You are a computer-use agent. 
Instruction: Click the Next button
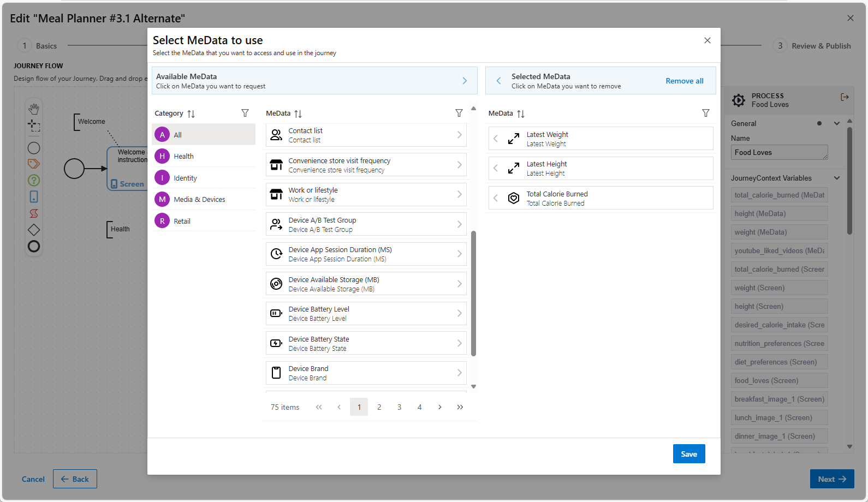pos(832,479)
